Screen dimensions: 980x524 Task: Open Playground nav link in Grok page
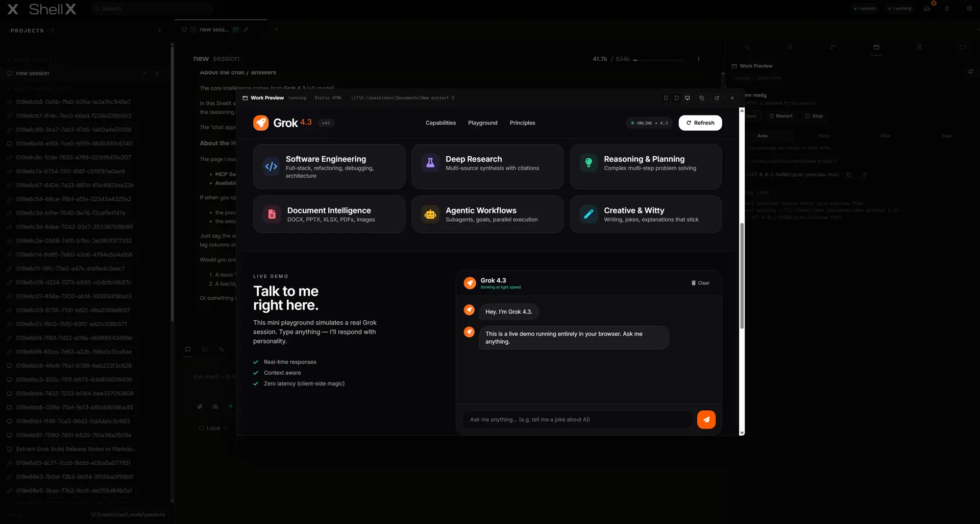(482, 123)
